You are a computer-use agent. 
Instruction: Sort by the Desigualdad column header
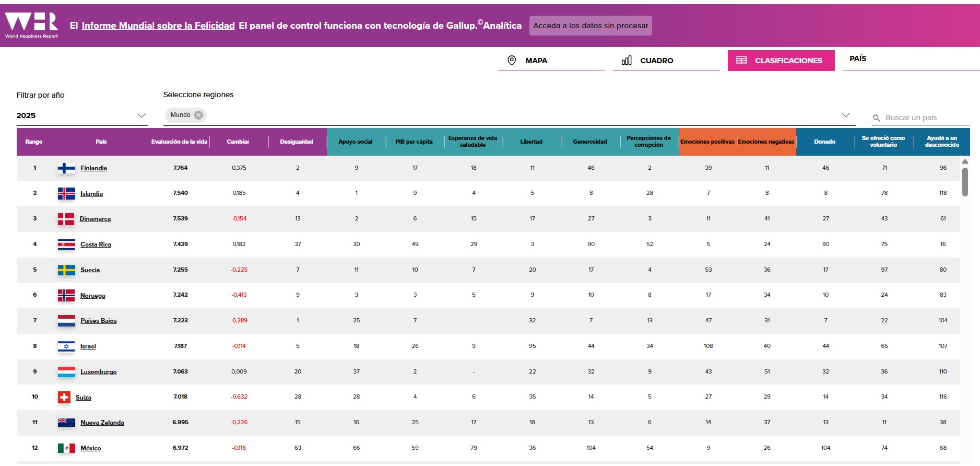(297, 142)
